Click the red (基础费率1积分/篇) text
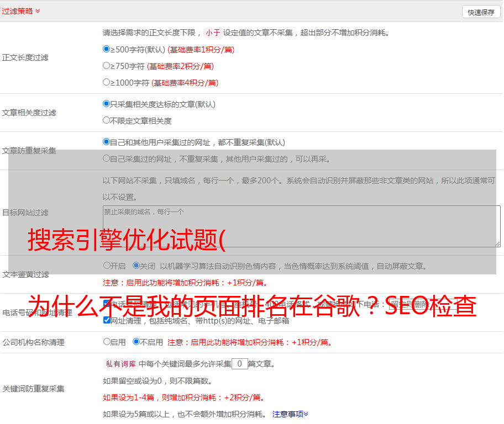 pos(201,50)
